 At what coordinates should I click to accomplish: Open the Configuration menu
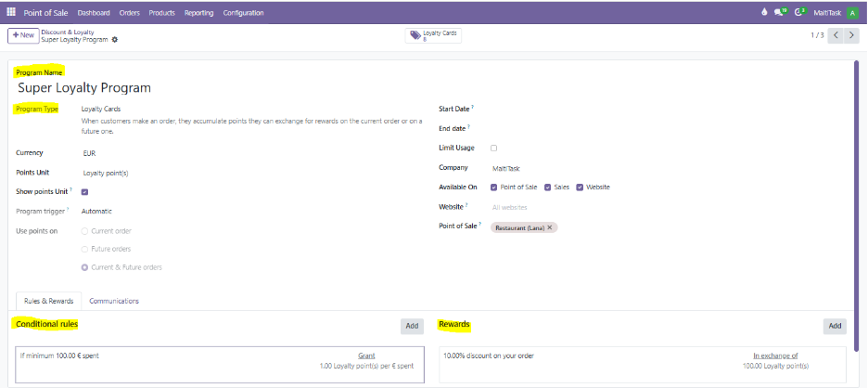[x=243, y=13]
